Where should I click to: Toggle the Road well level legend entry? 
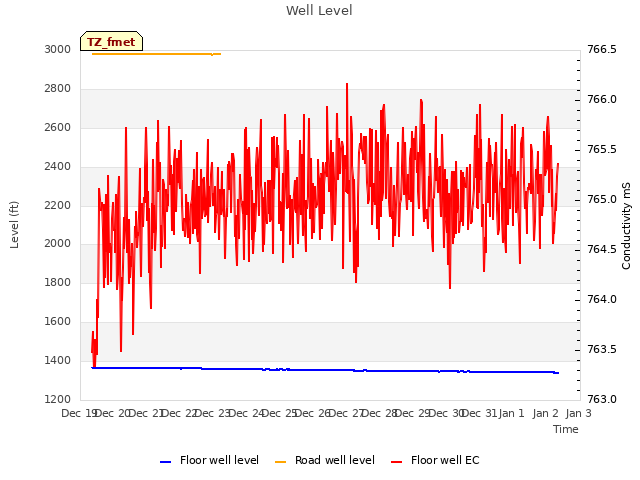click(x=324, y=460)
